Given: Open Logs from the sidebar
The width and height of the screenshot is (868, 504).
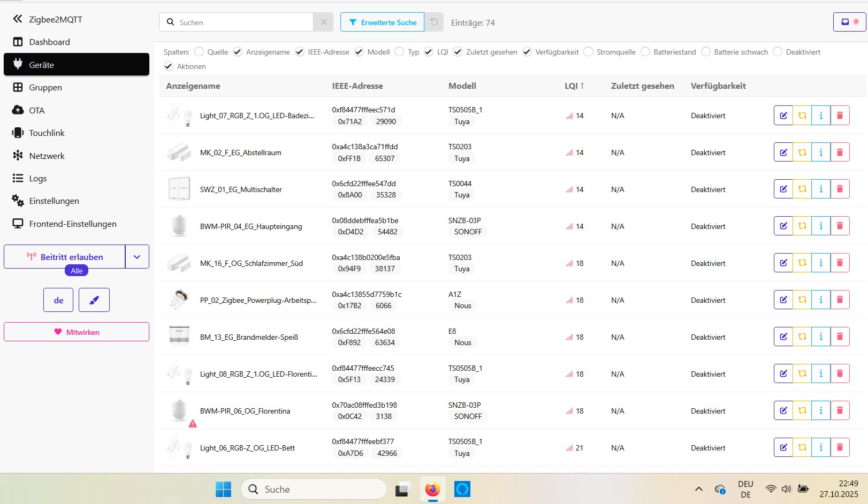Looking at the screenshot, I should [77, 179].
